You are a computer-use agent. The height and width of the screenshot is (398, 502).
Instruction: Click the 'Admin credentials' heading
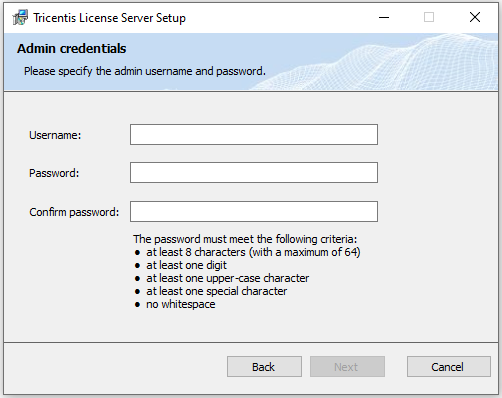(72, 49)
